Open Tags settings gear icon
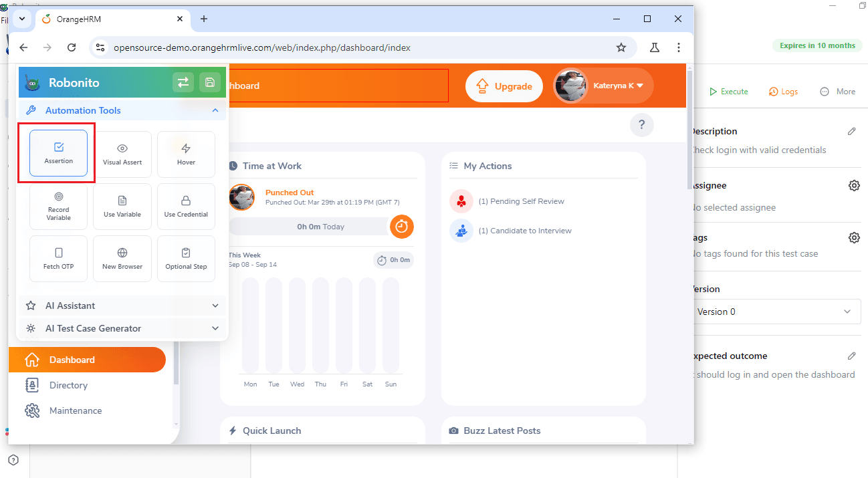868x478 pixels. click(x=854, y=238)
